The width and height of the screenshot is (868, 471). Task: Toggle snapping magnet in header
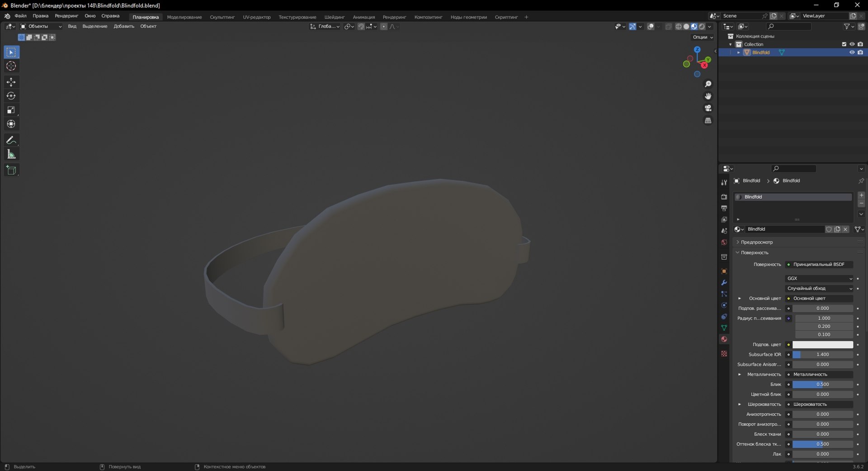(x=361, y=27)
